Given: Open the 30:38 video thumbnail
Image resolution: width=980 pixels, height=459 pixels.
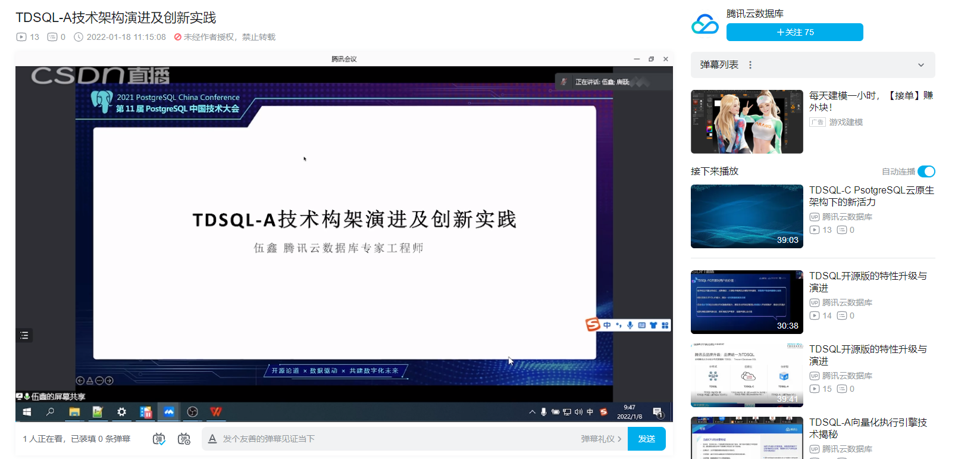Looking at the screenshot, I should click(x=747, y=302).
